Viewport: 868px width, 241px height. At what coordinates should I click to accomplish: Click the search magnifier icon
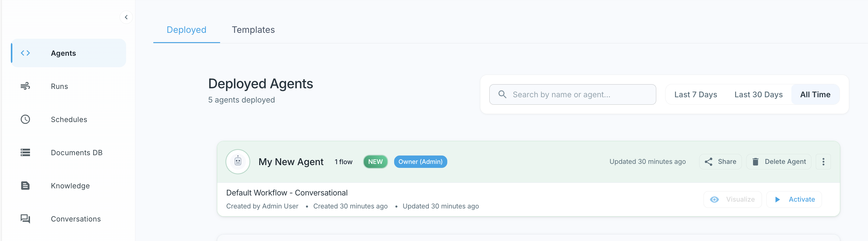click(x=502, y=94)
